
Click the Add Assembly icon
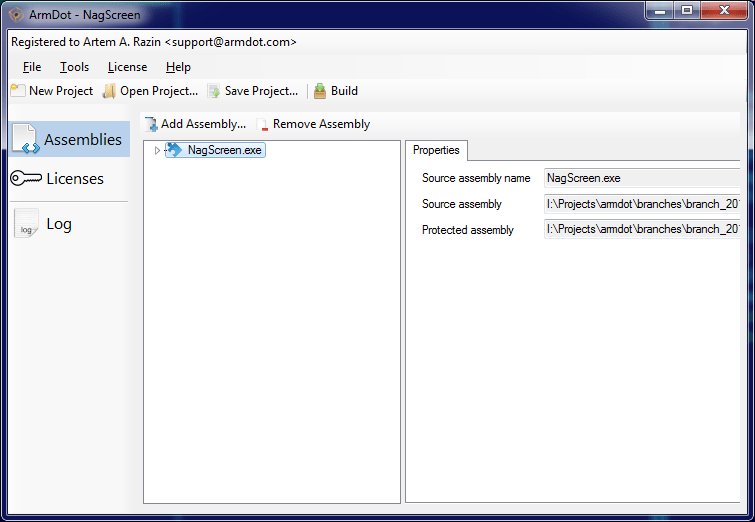151,124
